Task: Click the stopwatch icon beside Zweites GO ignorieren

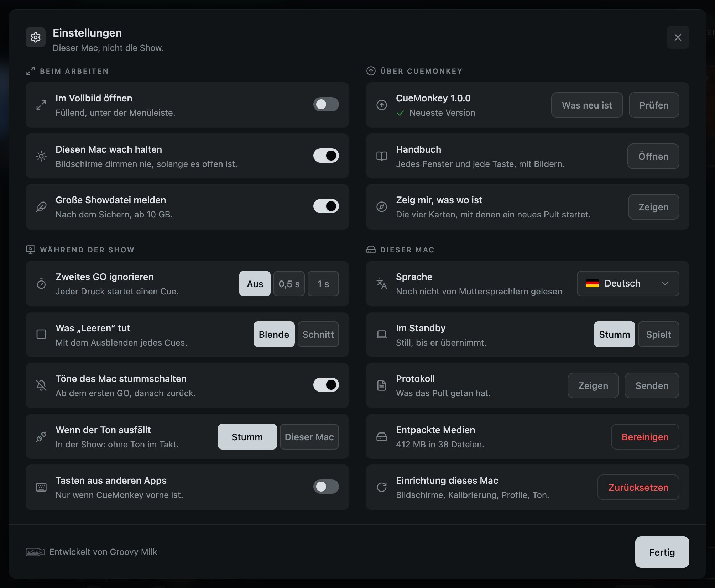Action: [41, 284]
